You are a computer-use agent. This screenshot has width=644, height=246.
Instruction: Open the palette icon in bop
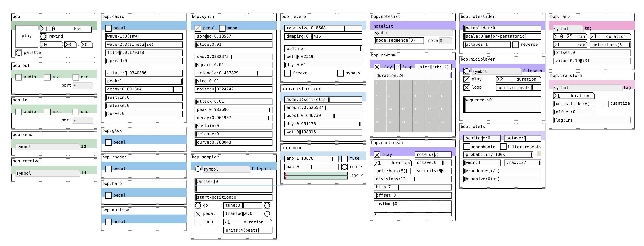19,53
